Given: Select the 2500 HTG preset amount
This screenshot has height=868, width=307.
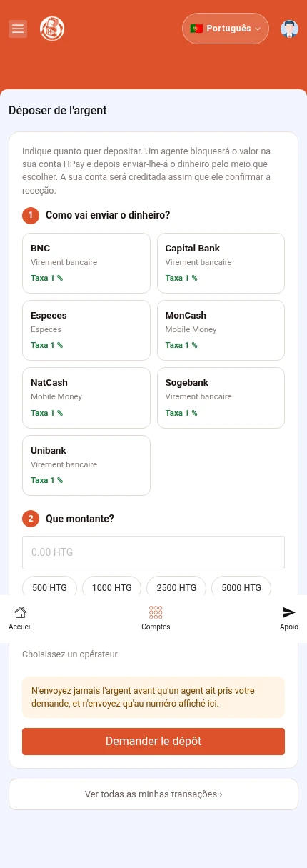Looking at the screenshot, I should point(176,587).
